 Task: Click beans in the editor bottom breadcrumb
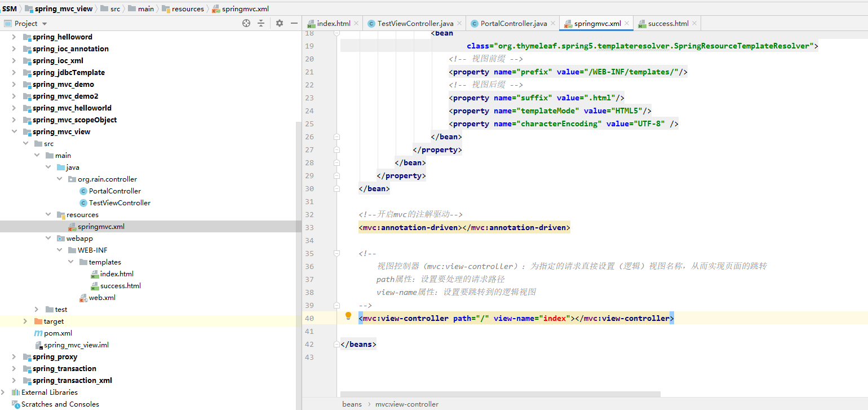pyautogui.click(x=352, y=404)
